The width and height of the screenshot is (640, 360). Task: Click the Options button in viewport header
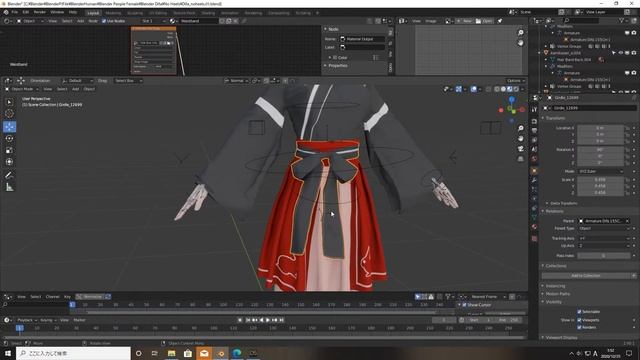coord(515,81)
